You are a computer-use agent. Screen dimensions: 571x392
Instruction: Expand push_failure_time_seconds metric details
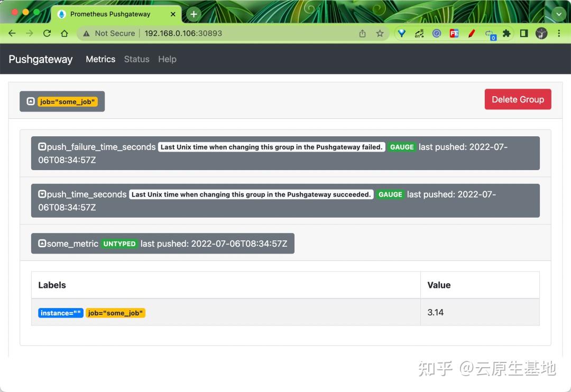(41, 147)
